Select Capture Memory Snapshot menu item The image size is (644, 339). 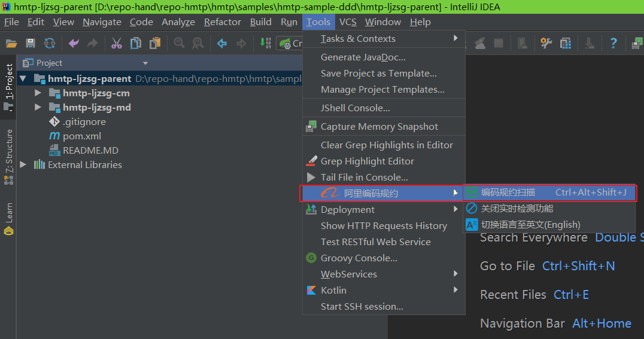point(384,126)
